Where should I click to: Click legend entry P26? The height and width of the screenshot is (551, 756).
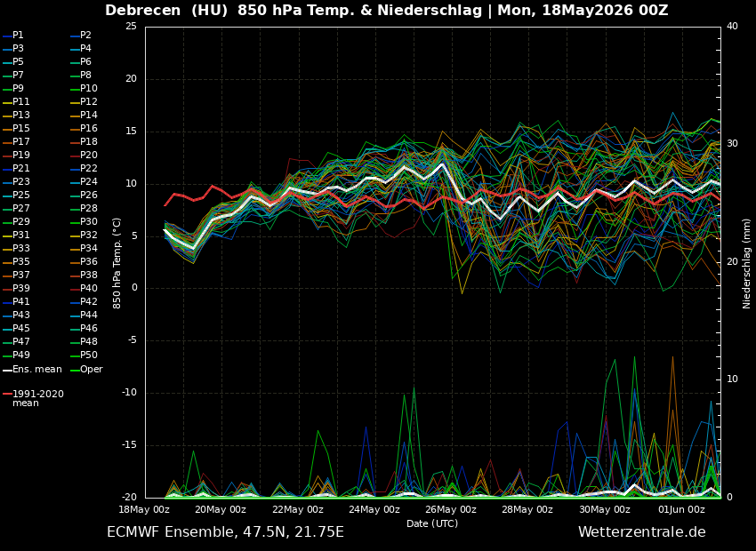coord(84,195)
